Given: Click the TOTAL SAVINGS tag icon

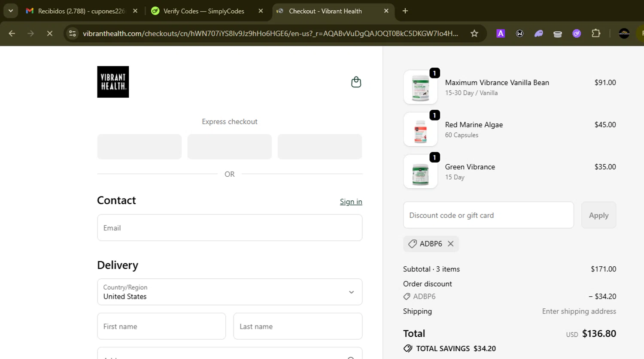Looking at the screenshot, I should point(408,349).
